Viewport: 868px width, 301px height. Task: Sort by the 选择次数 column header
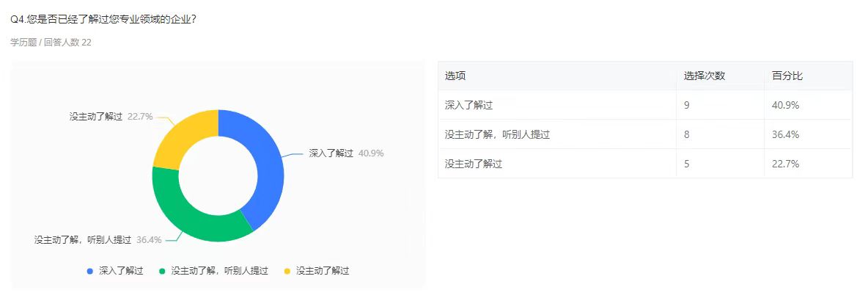click(x=704, y=76)
